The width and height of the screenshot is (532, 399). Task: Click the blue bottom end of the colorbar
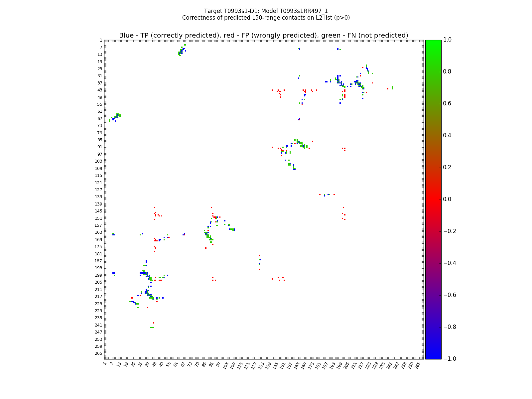[433, 356]
